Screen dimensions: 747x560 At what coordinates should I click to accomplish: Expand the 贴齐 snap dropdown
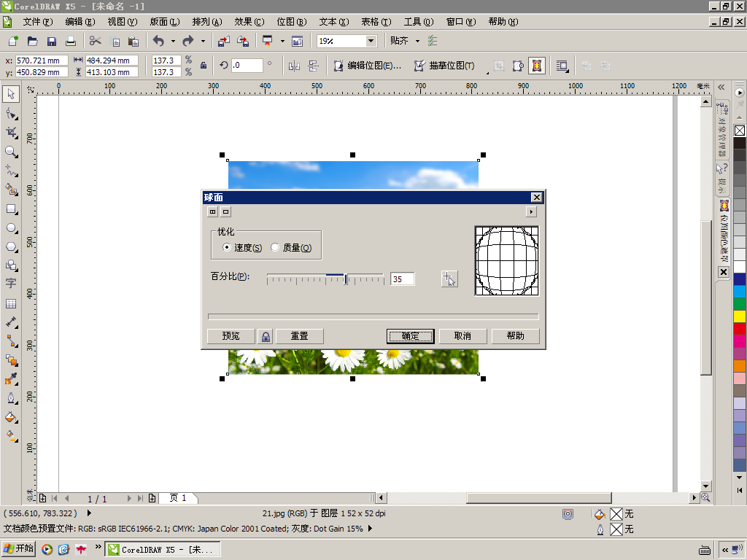[418, 41]
